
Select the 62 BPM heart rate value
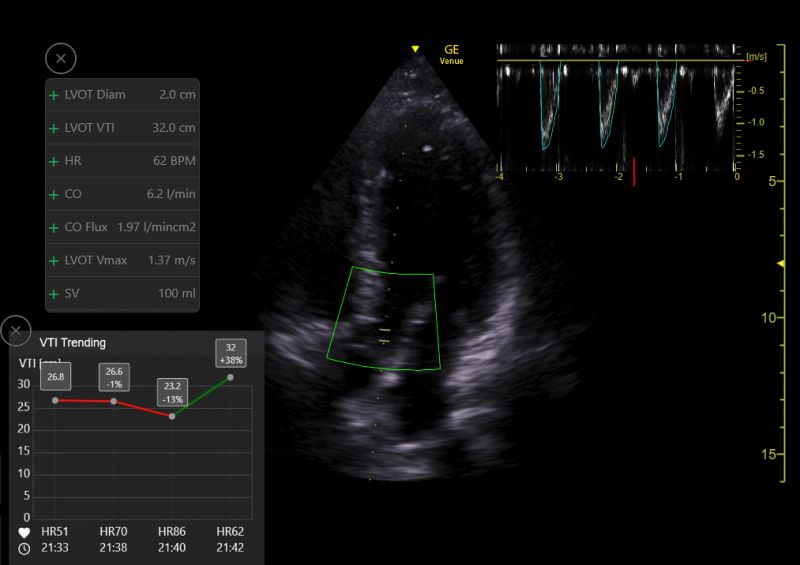pyautogui.click(x=174, y=161)
